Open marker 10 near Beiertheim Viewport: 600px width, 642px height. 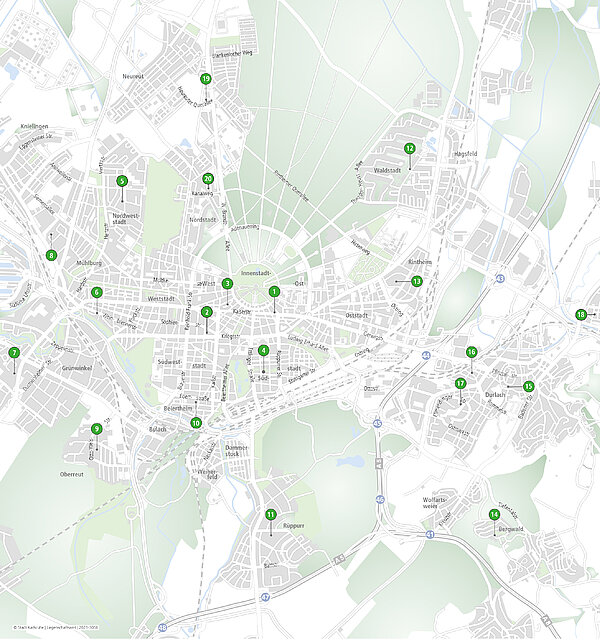[x=196, y=423]
